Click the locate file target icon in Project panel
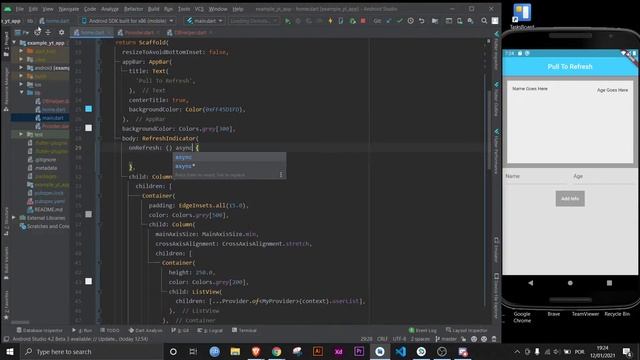 click(37, 32)
